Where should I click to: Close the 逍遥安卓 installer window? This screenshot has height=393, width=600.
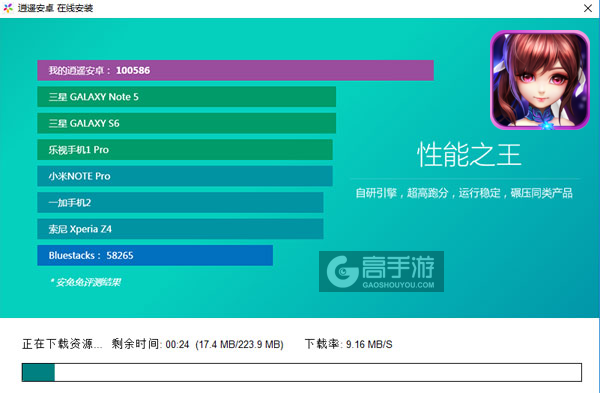pyautogui.click(x=588, y=8)
